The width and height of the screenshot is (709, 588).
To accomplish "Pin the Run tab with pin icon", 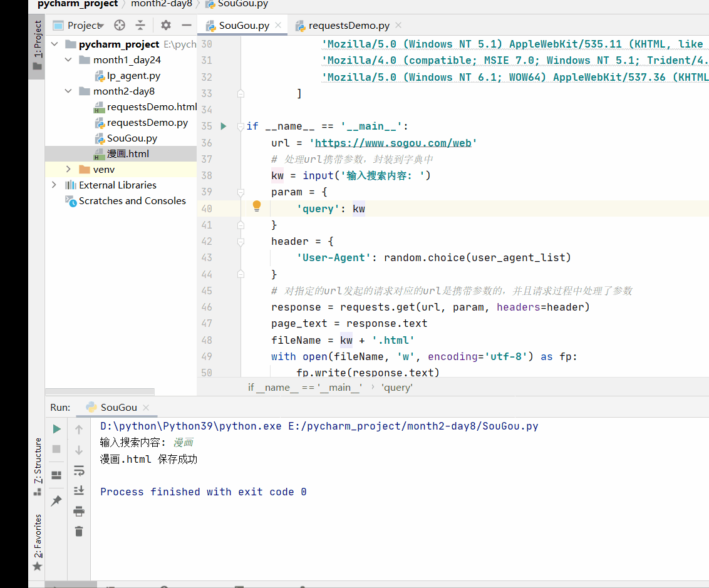I will pos(56,501).
